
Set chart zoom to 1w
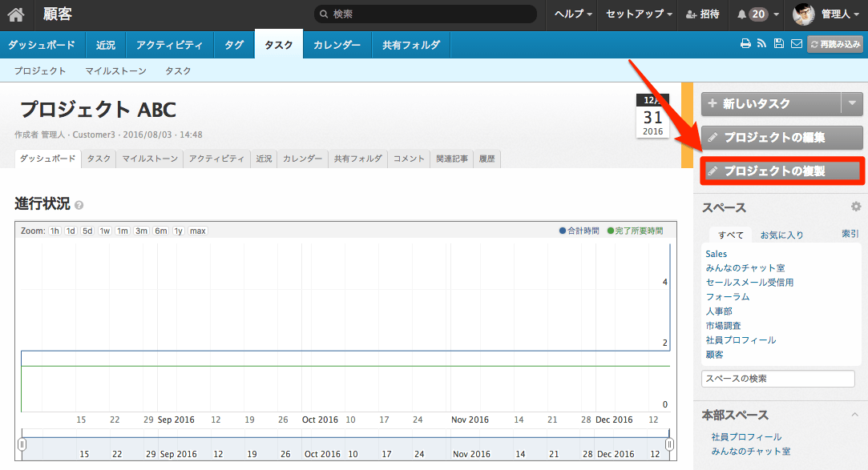pyautogui.click(x=105, y=231)
